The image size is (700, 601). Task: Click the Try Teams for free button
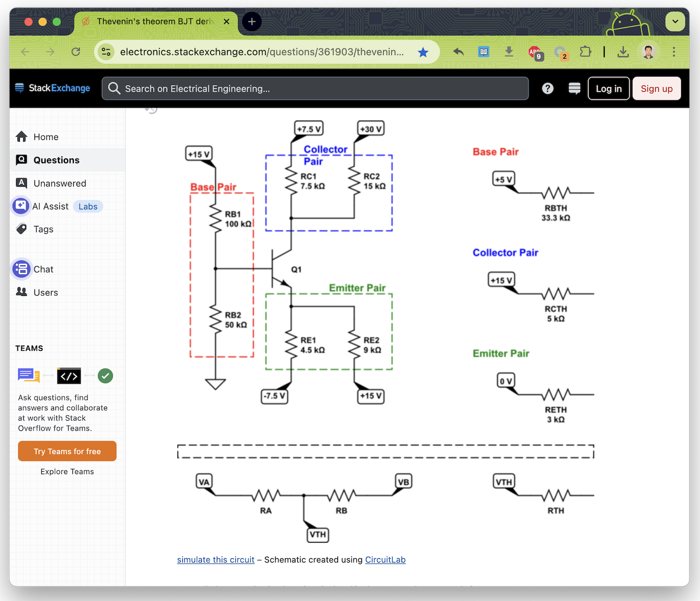pos(67,451)
